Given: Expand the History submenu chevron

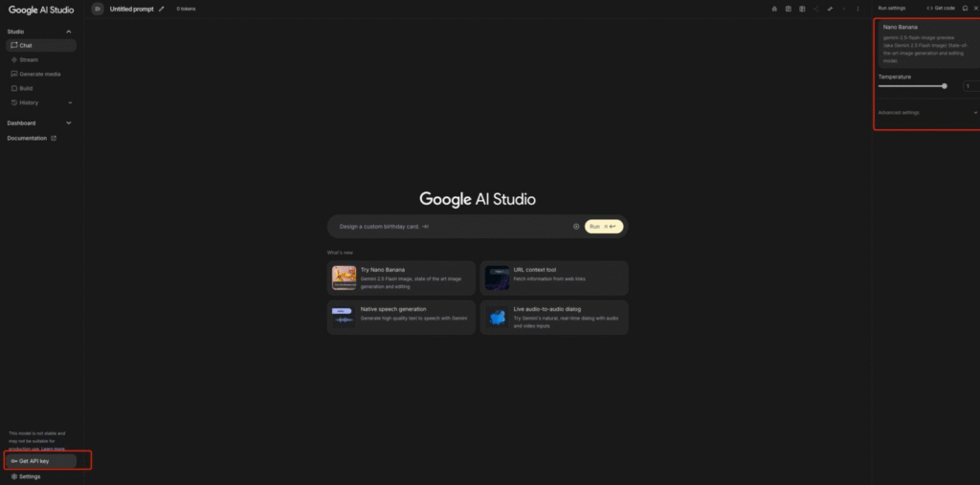Looking at the screenshot, I should click(x=70, y=102).
